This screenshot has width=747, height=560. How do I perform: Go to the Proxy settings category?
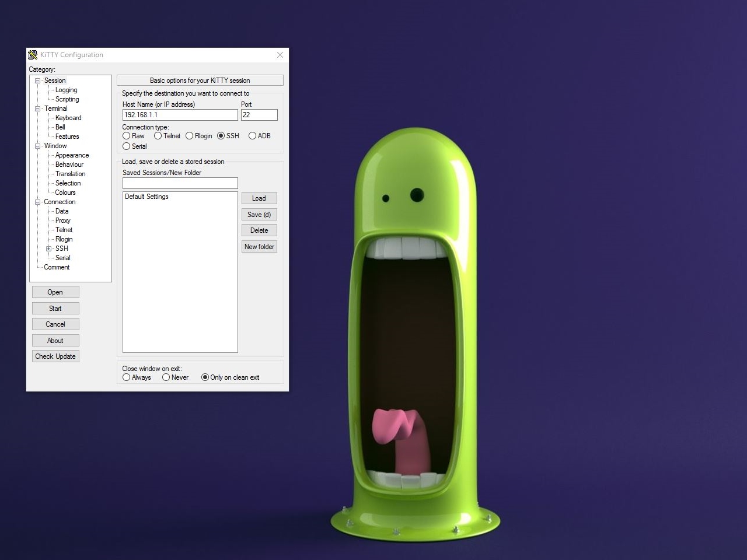tap(62, 220)
